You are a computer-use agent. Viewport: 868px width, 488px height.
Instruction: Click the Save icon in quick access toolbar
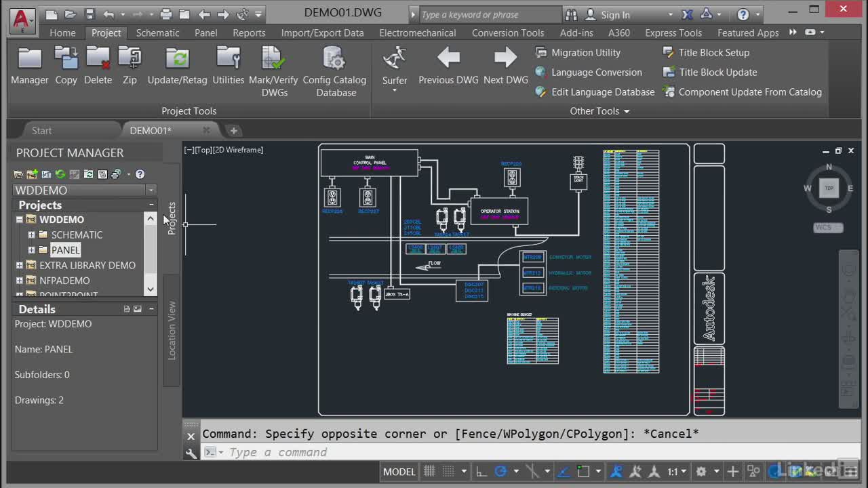(90, 14)
